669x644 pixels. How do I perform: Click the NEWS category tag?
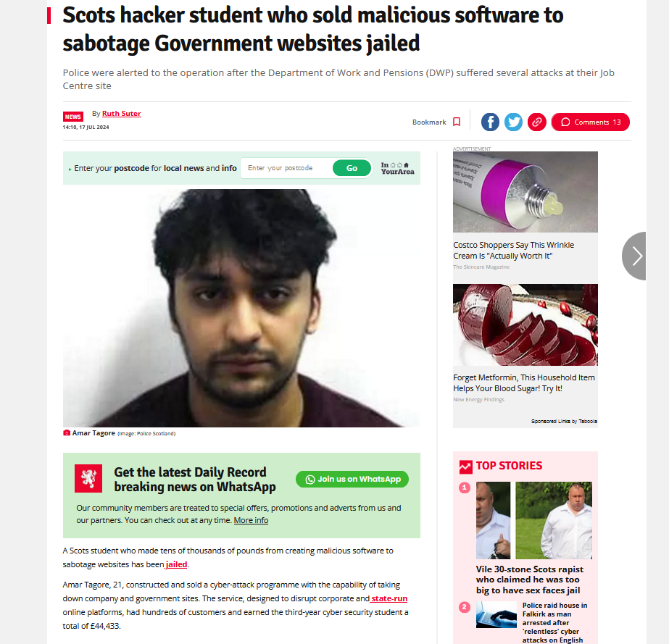coord(73,117)
